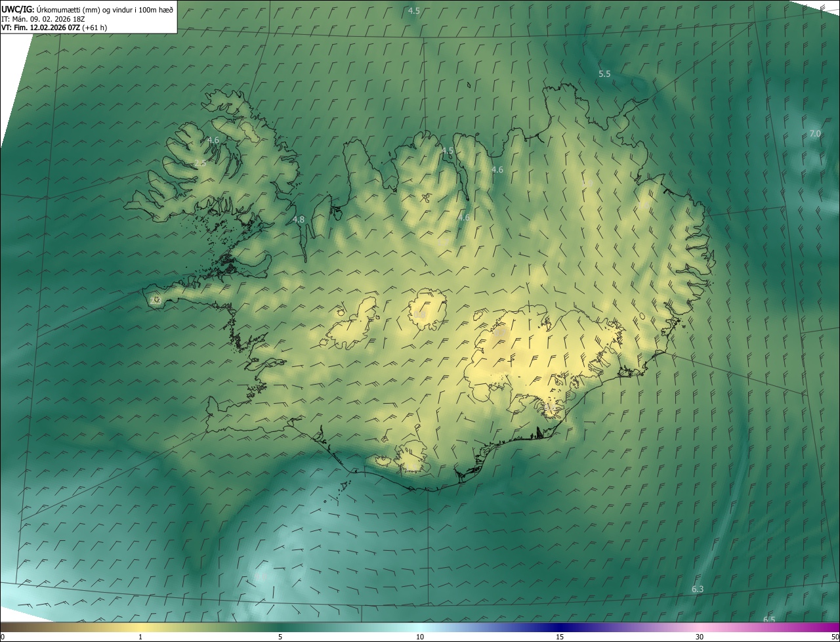The image size is (840, 642).
Task: Click the "7.0" value on the map
Action: pyautogui.click(x=815, y=133)
